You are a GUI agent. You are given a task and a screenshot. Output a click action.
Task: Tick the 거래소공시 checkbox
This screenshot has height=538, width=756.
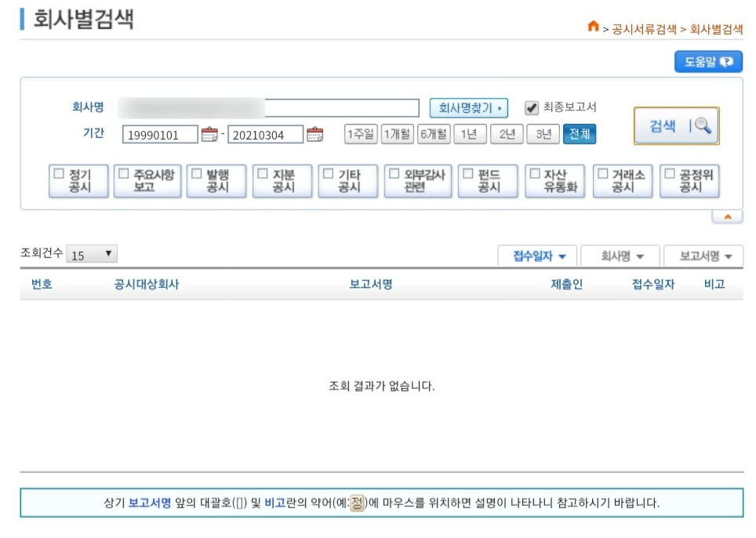click(x=602, y=175)
